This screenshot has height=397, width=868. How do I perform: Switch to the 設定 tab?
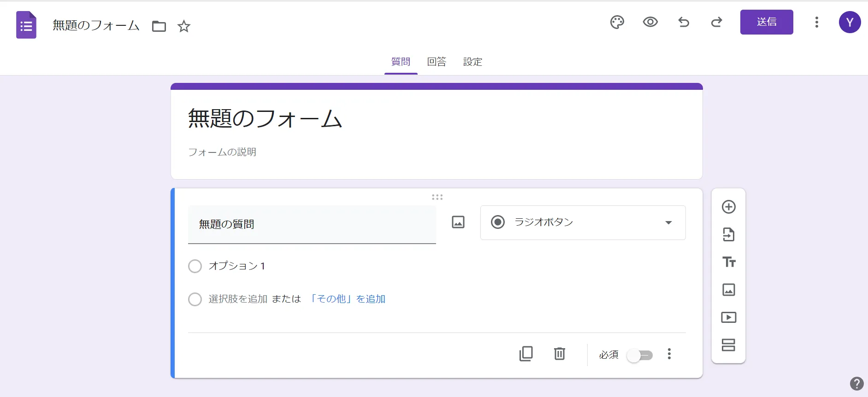(472, 62)
